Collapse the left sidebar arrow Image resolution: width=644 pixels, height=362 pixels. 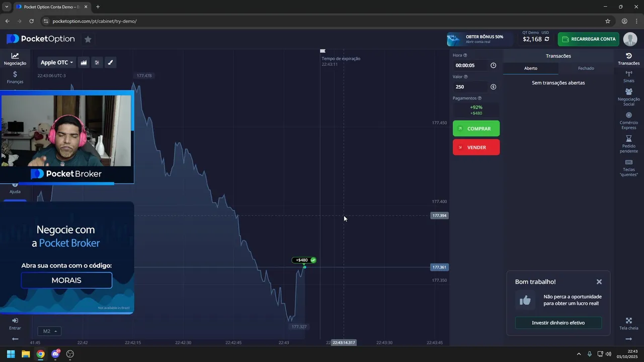[x=15, y=339]
